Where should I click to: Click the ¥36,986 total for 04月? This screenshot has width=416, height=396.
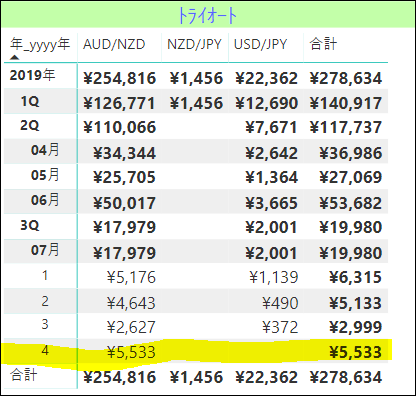[x=351, y=153]
